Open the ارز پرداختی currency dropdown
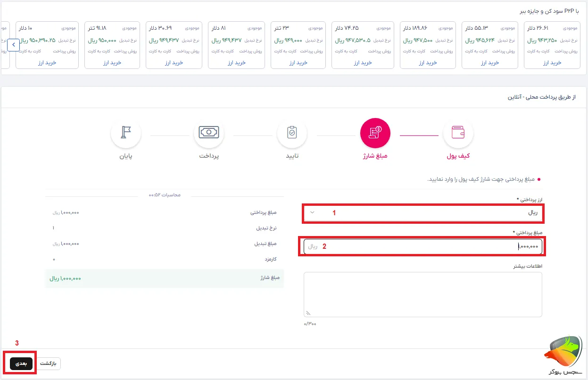This screenshot has width=588, height=380. (x=422, y=213)
